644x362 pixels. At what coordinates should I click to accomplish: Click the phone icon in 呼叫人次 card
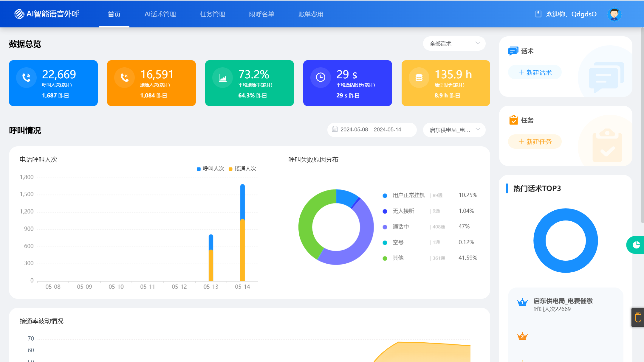27,77
